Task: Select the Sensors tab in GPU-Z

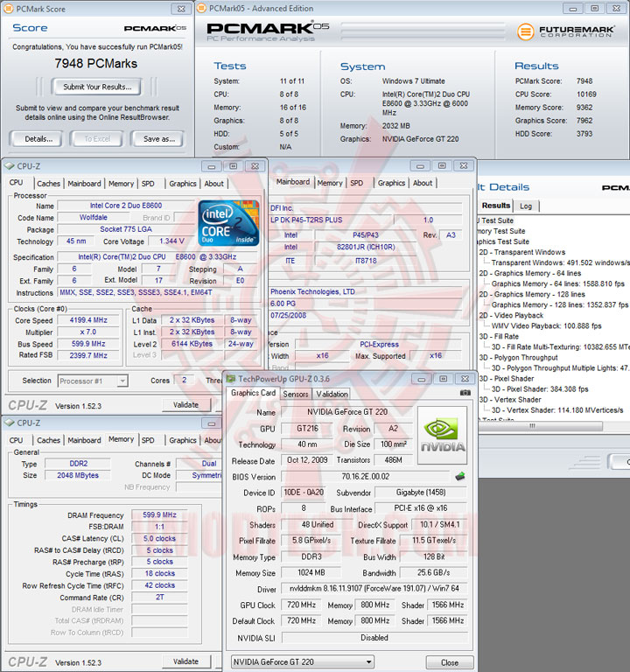Action: coord(296,394)
